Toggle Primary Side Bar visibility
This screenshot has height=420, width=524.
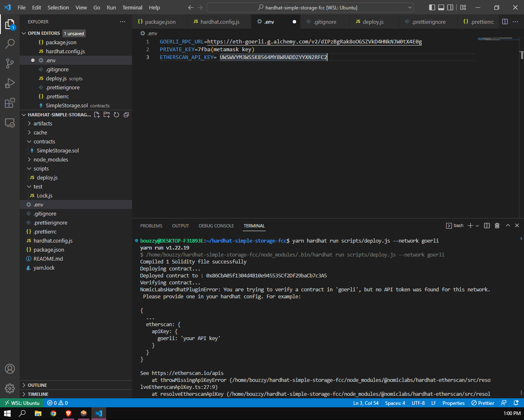(432, 7)
